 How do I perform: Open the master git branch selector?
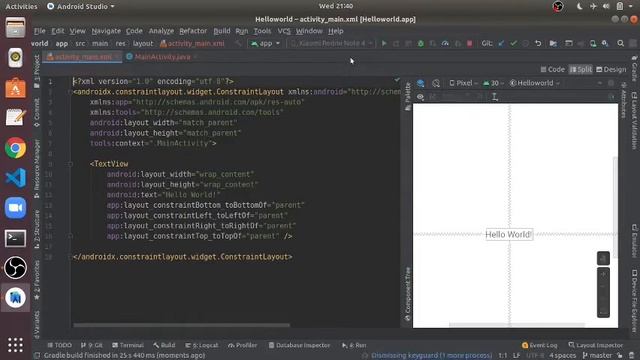tap(597, 356)
